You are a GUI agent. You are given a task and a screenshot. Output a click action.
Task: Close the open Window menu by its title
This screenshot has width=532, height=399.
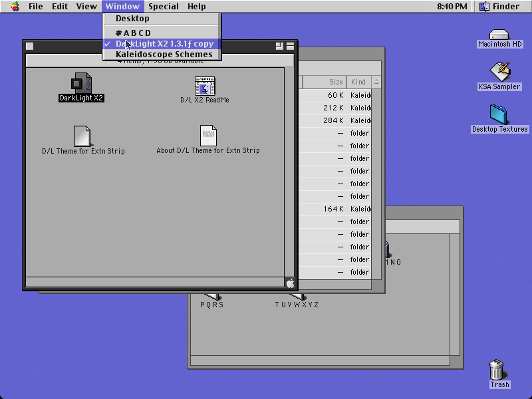tap(122, 7)
